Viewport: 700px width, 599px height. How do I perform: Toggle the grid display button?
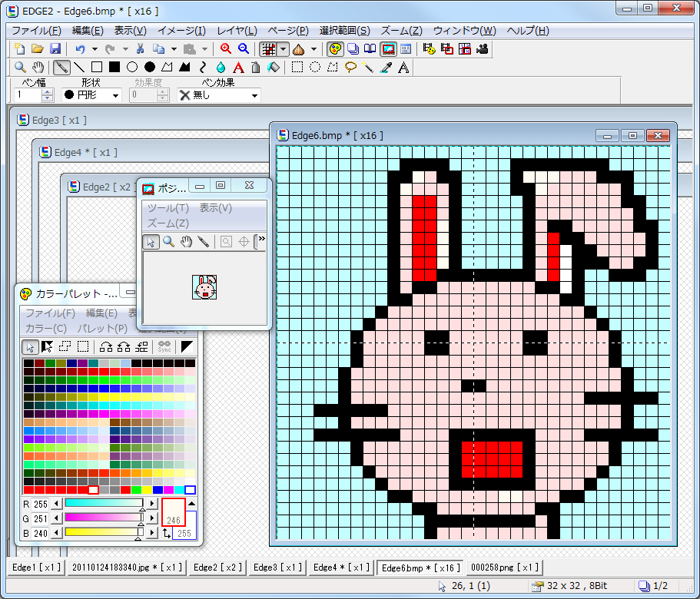[x=268, y=49]
